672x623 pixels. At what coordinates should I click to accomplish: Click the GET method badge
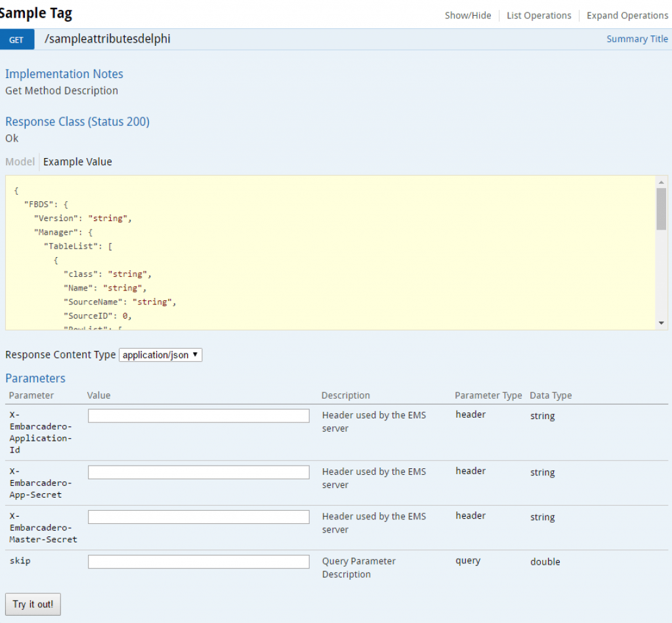(x=16, y=39)
